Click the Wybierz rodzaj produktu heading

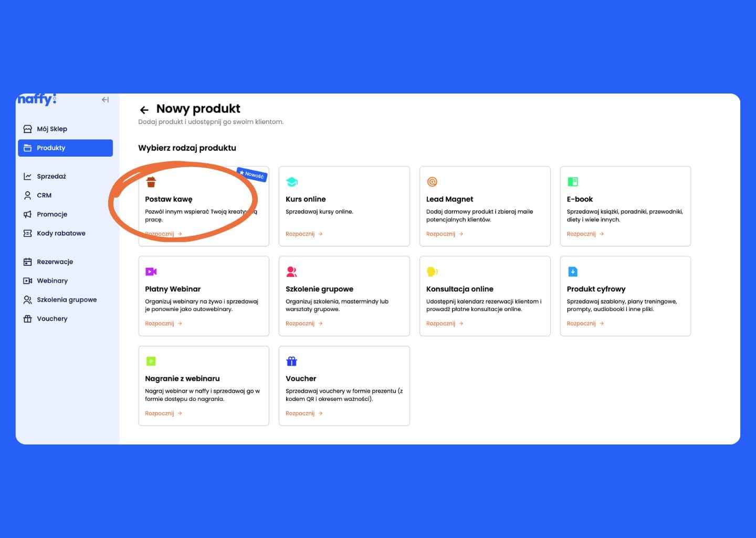(x=187, y=148)
